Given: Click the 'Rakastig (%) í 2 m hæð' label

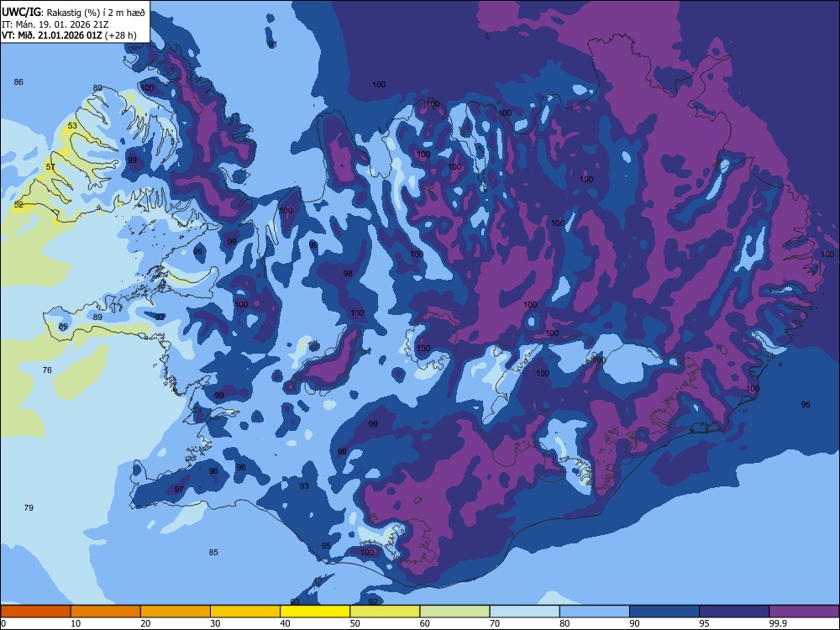Looking at the screenshot, I should (96, 13).
